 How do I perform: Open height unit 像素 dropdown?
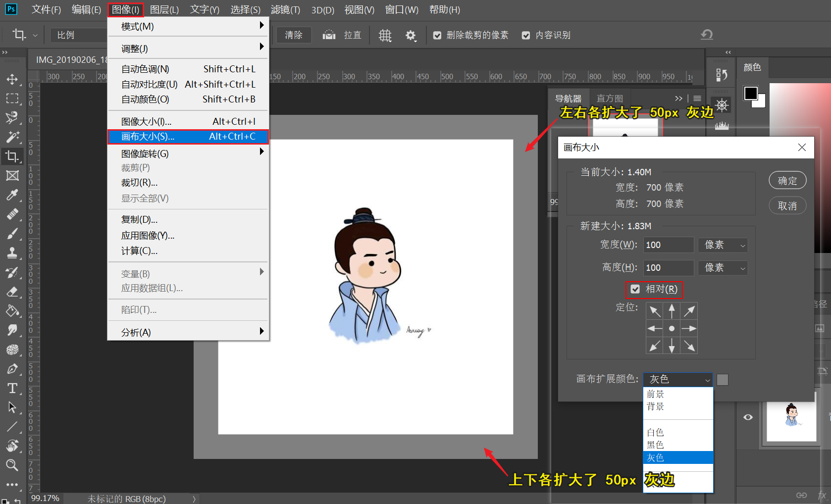coord(723,268)
